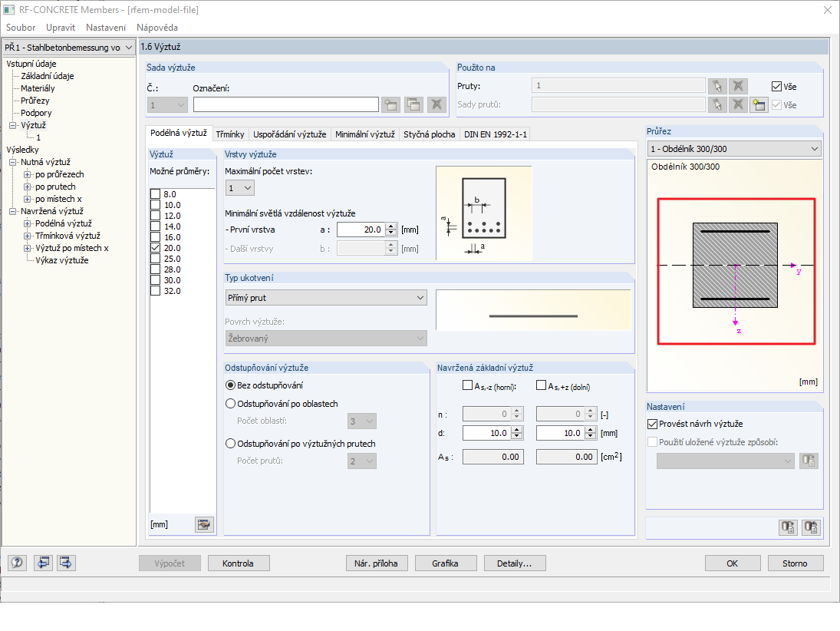The height and width of the screenshot is (631, 840).
Task: Enable the As,-z (horní) checkbox
Action: 467,385
